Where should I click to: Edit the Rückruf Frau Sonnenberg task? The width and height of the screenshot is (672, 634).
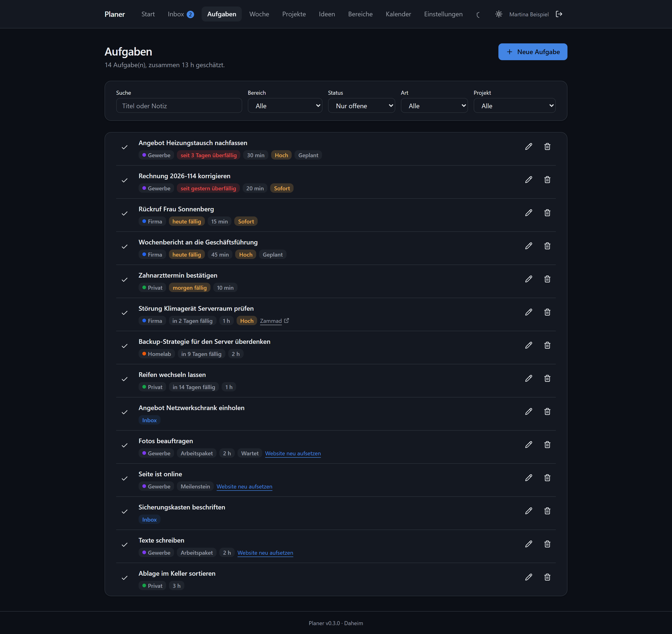click(x=529, y=213)
